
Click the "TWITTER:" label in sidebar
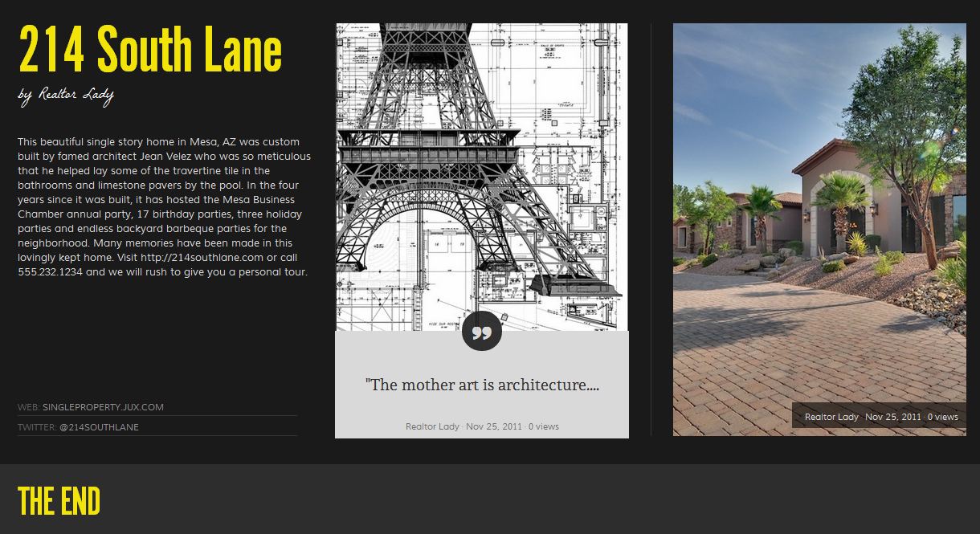click(37, 427)
